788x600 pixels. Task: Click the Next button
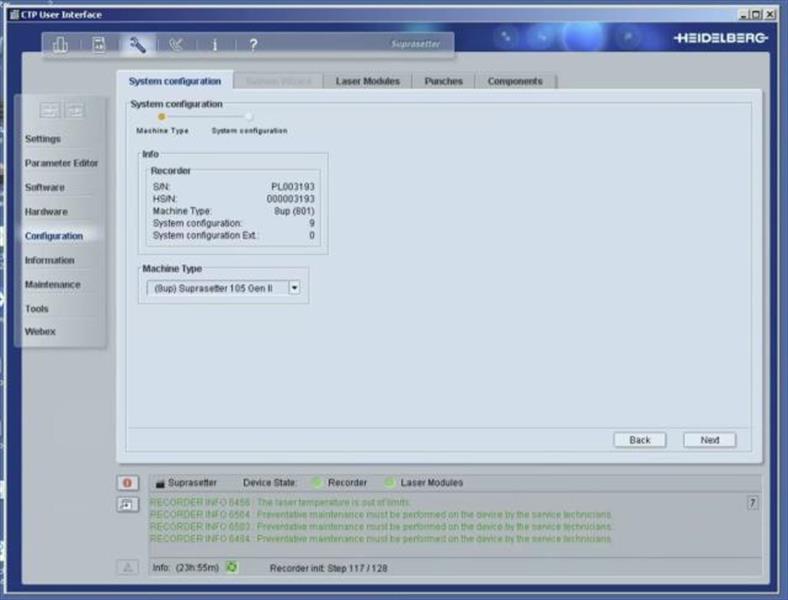(710, 440)
